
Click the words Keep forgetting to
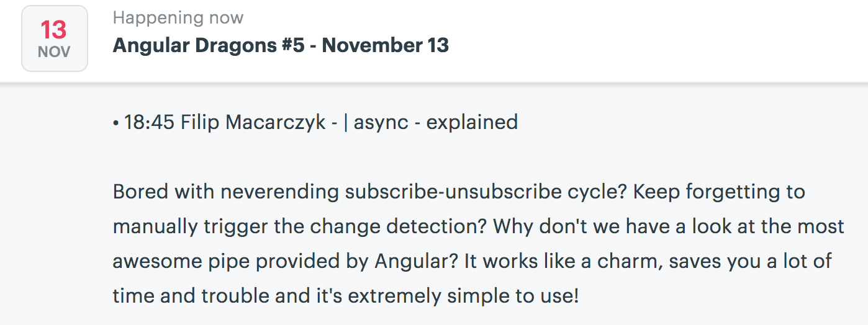point(718,192)
